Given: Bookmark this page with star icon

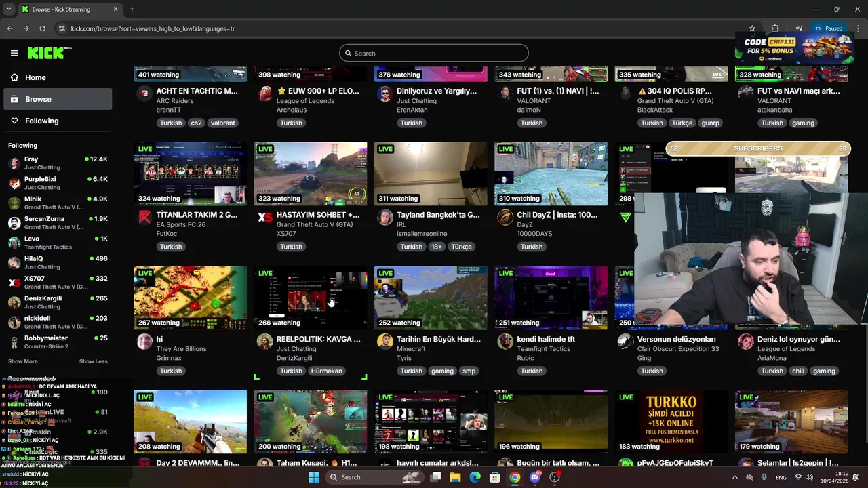Looking at the screenshot, I should 752,28.
